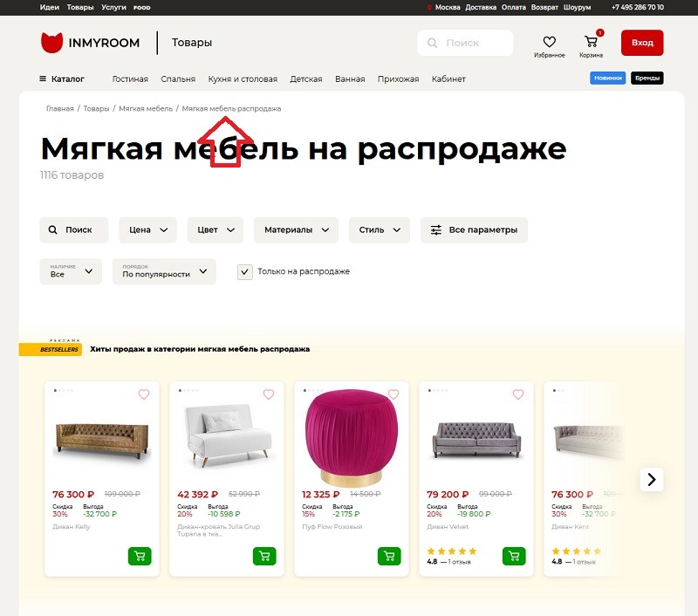This screenshot has width=698, height=616.
Task: Favorite the Диван Velvet heart icon
Action: (518, 394)
